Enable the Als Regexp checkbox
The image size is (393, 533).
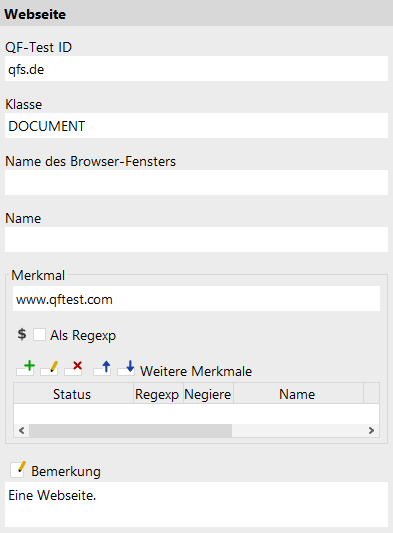click(39, 334)
